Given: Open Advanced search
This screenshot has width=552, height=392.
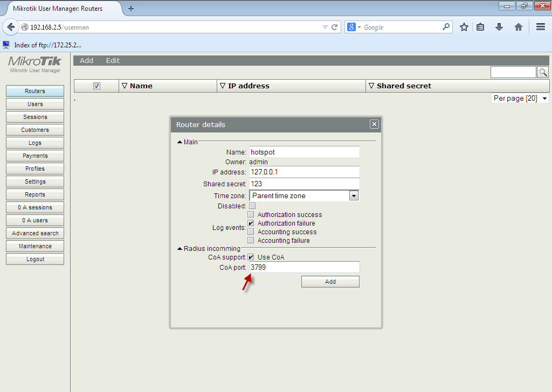Looking at the screenshot, I should 35,233.
